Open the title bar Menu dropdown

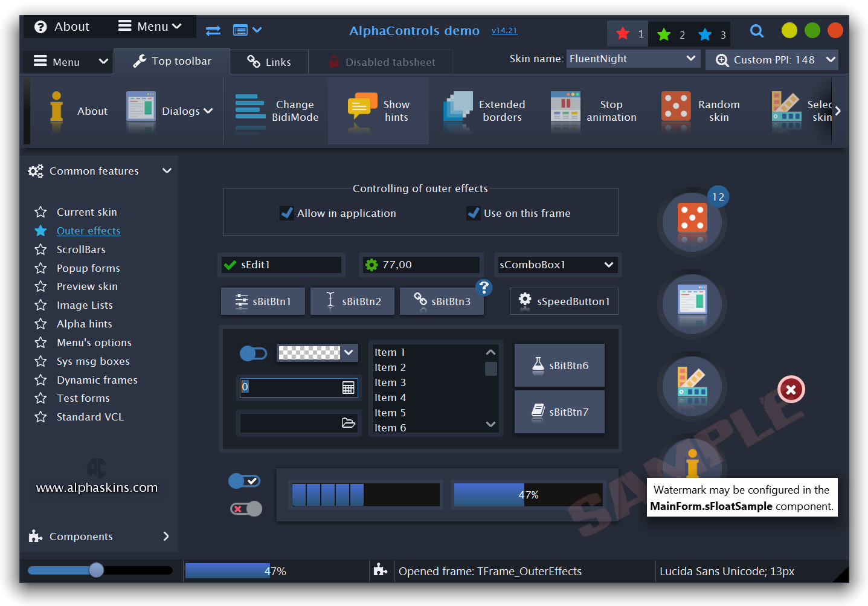(x=150, y=27)
